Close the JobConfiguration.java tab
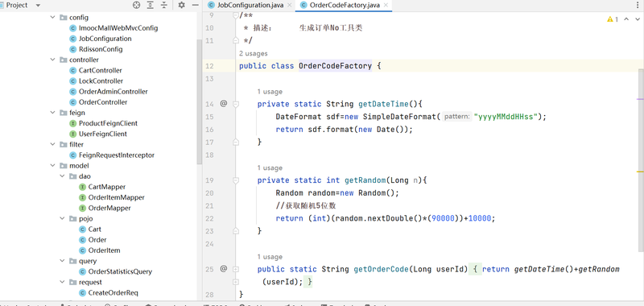This screenshot has width=644, height=306. pos(290,6)
